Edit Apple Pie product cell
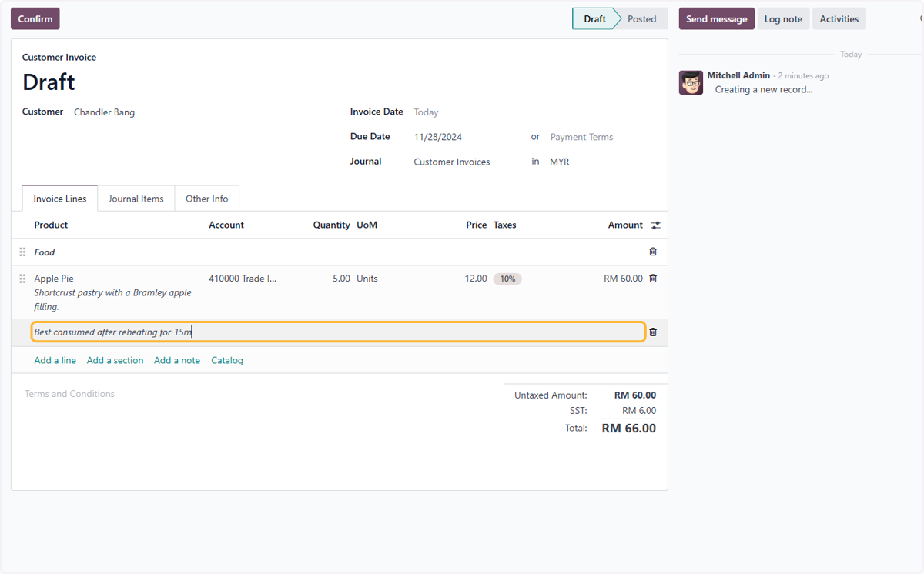 (x=54, y=279)
